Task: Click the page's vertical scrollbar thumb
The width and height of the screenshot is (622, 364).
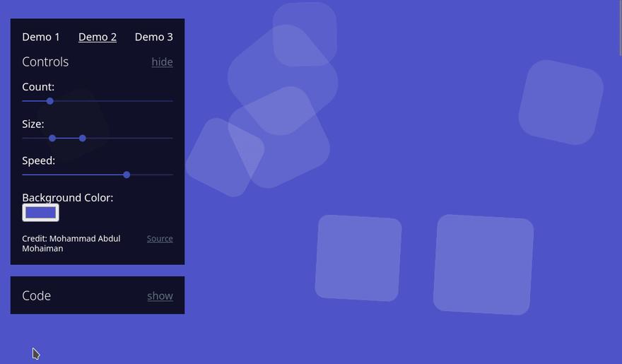Action: click(x=620, y=28)
